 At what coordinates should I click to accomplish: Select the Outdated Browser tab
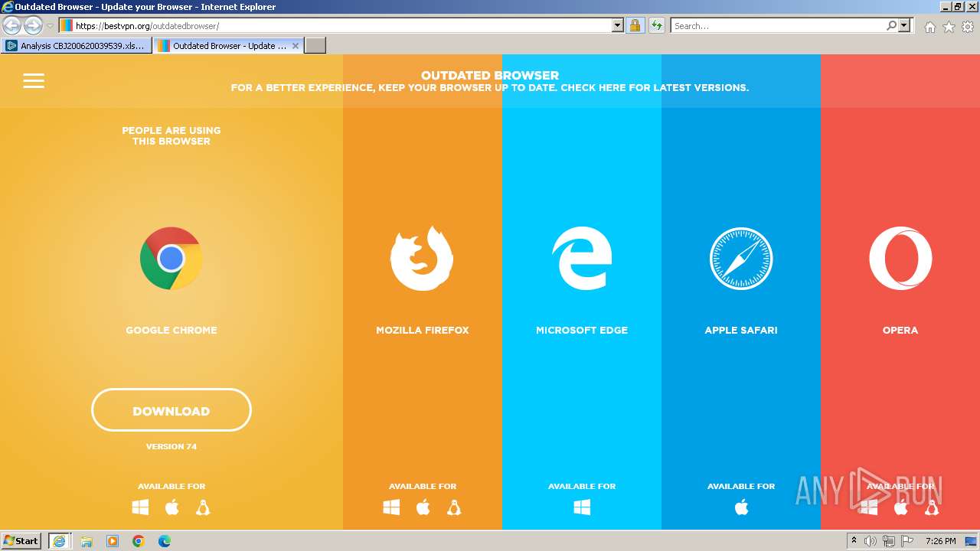(x=228, y=46)
